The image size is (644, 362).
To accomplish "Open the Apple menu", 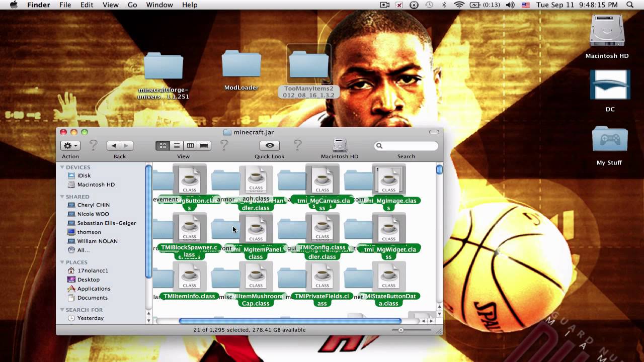I will point(14,5).
